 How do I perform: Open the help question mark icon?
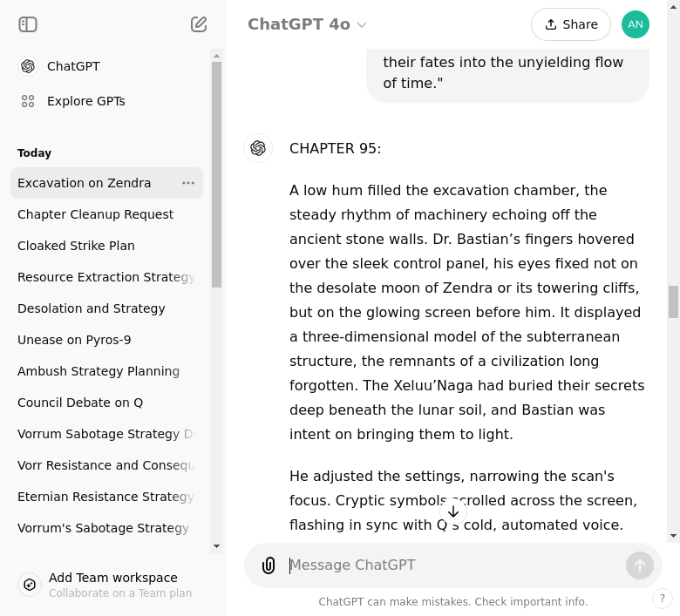coord(663,599)
